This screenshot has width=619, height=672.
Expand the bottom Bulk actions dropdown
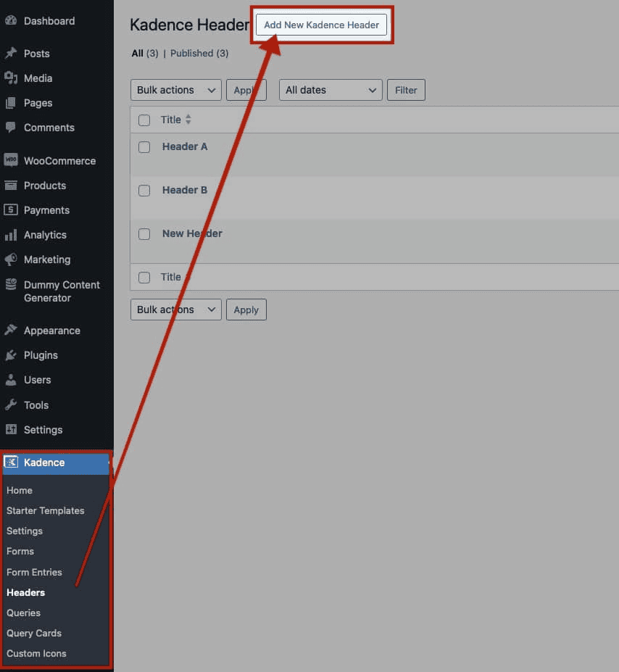(x=175, y=310)
